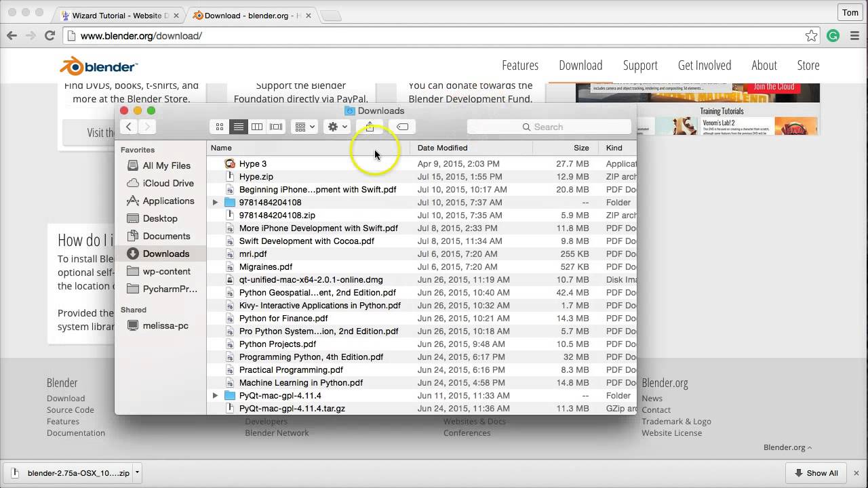Go back in the Finder window
This screenshot has height=488, width=868.
[x=129, y=127]
